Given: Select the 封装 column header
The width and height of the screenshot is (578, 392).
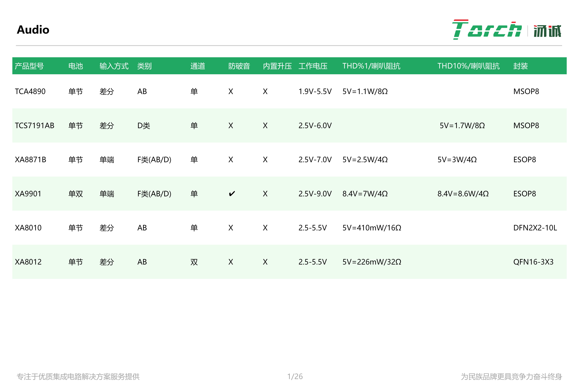Looking at the screenshot, I should click(x=521, y=66).
